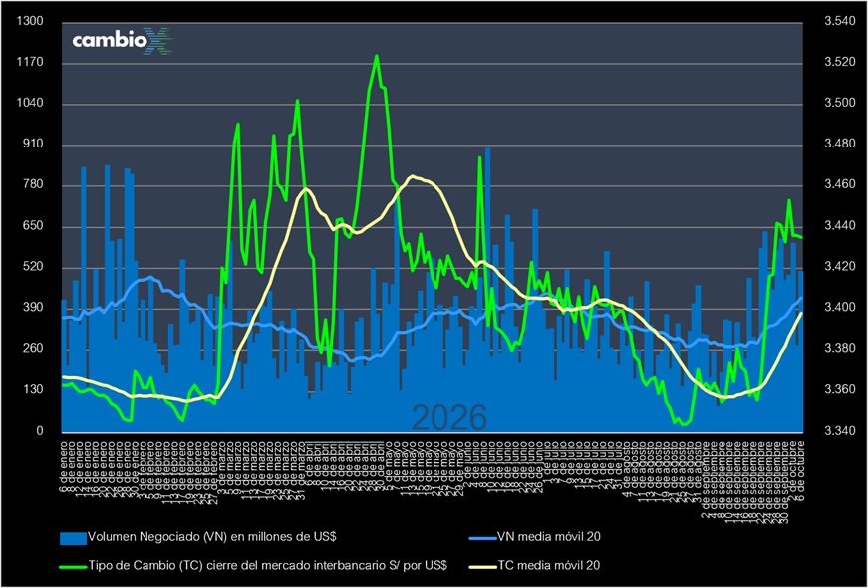868x588 pixels.
Task: Select the right axis value 3.480
Action: tap(840, 146)
